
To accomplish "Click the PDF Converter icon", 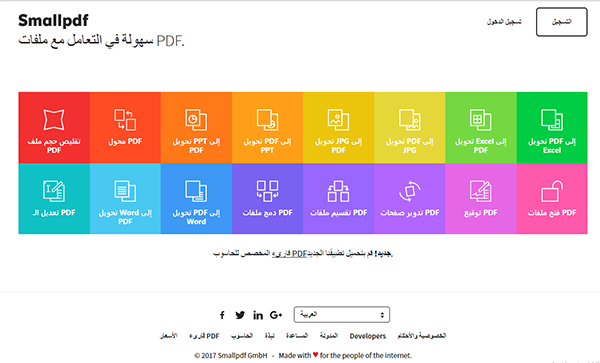I will (125, 119).
